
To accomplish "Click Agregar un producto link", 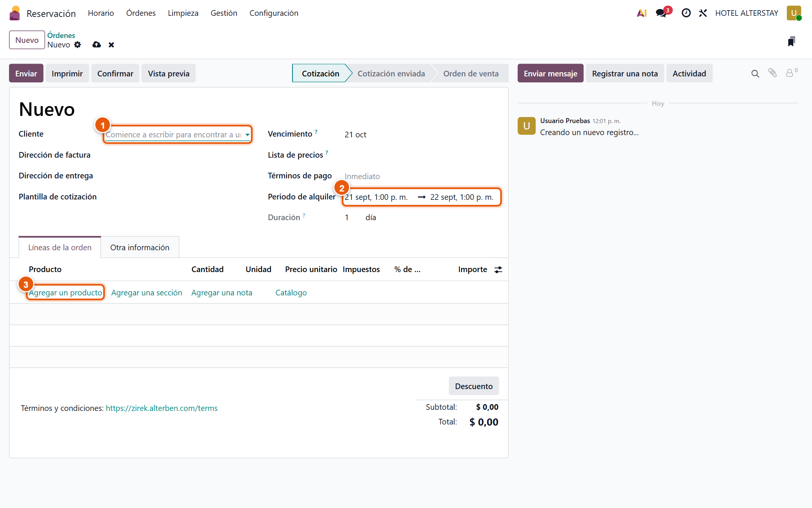I will click(65, 293).
